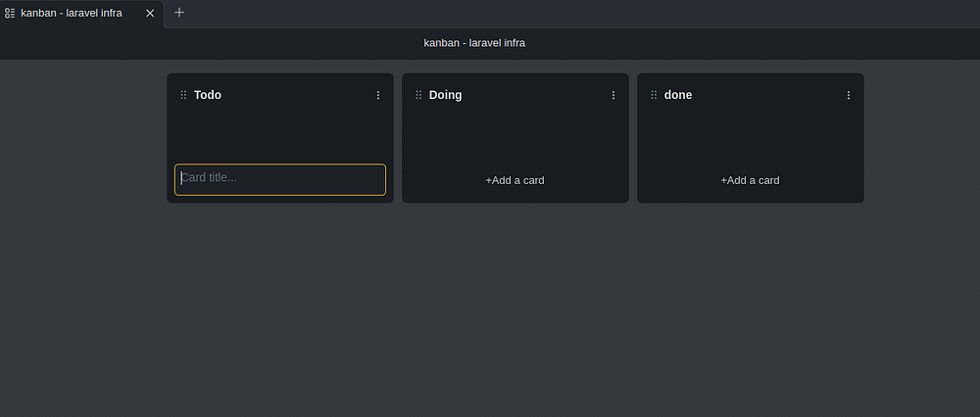Open the done column three-dot menu
The width and height of the screenshot is (980, 417).
[x=849, y=95]
